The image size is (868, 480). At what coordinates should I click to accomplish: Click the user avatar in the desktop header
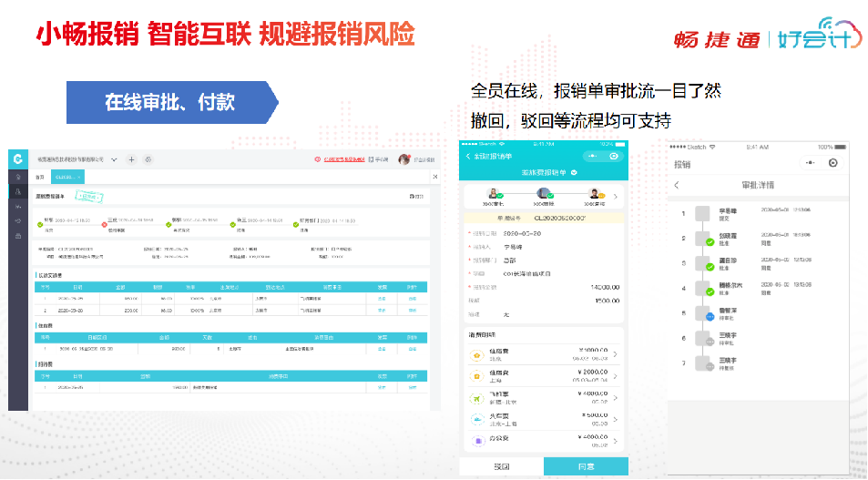(403, 159)
